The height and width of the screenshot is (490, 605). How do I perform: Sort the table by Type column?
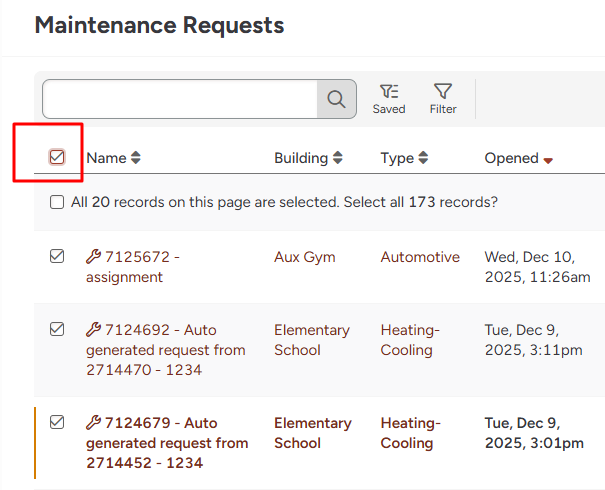[x=404, y=158]
